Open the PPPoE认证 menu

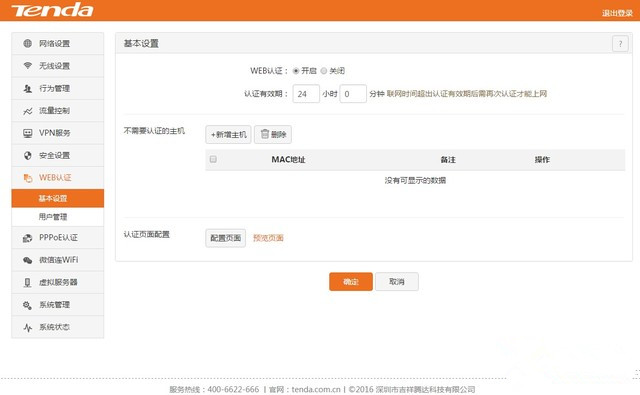tap(58, 237)
